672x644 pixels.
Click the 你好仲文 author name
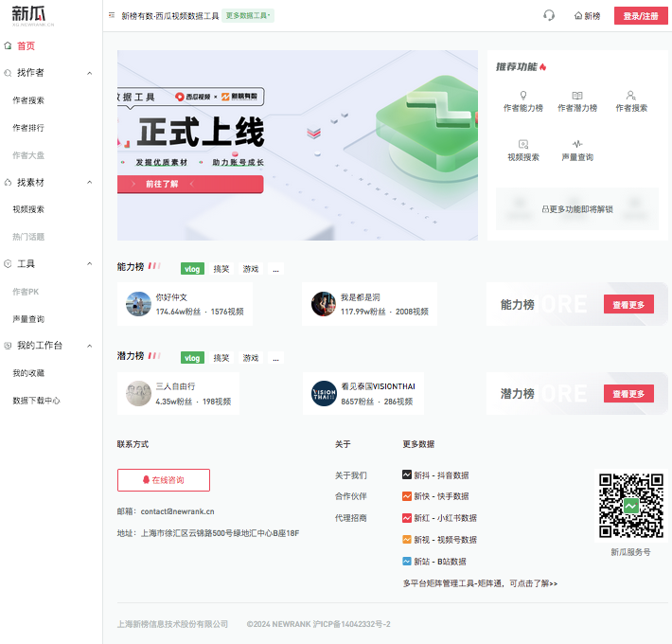(x=171, y=297)
